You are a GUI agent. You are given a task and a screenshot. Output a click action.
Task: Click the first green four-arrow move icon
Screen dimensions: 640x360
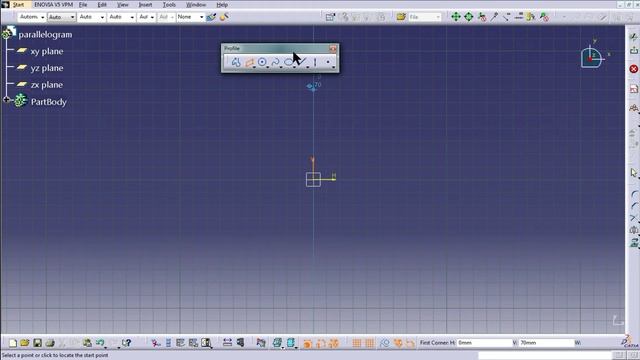(x=456, y=17)
